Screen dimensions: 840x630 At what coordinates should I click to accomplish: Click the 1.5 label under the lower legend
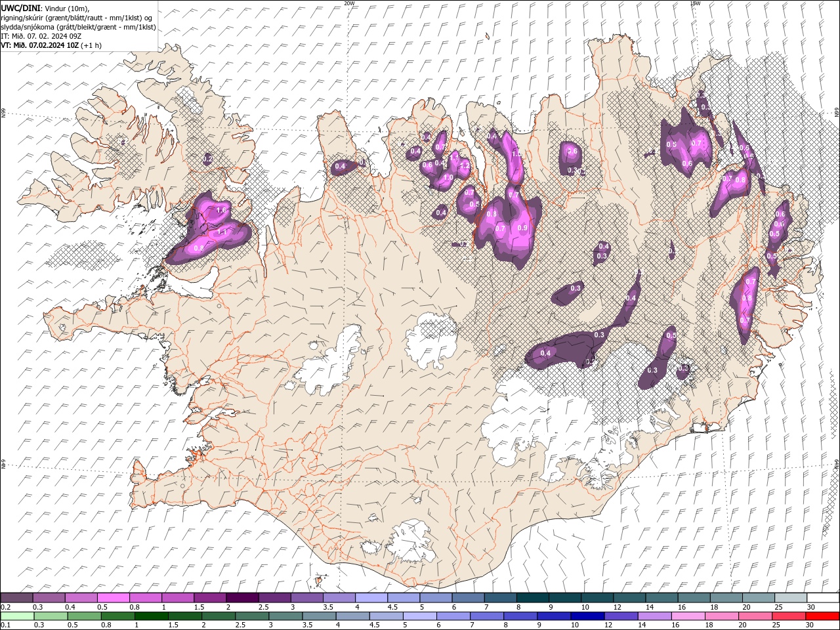pyautogui.click(x=173, y=625)
